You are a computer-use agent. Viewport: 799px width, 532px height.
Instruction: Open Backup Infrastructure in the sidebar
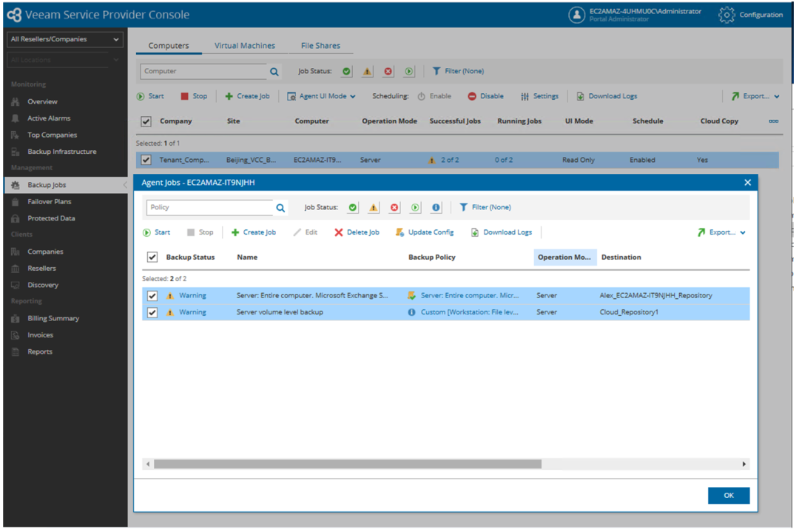pyautogui.click(x=61, y=152)
